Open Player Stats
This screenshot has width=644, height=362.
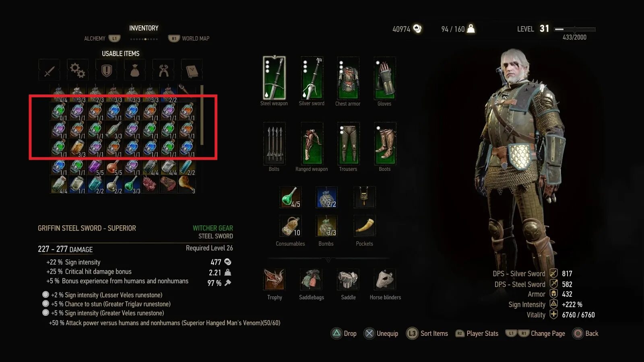477,333
